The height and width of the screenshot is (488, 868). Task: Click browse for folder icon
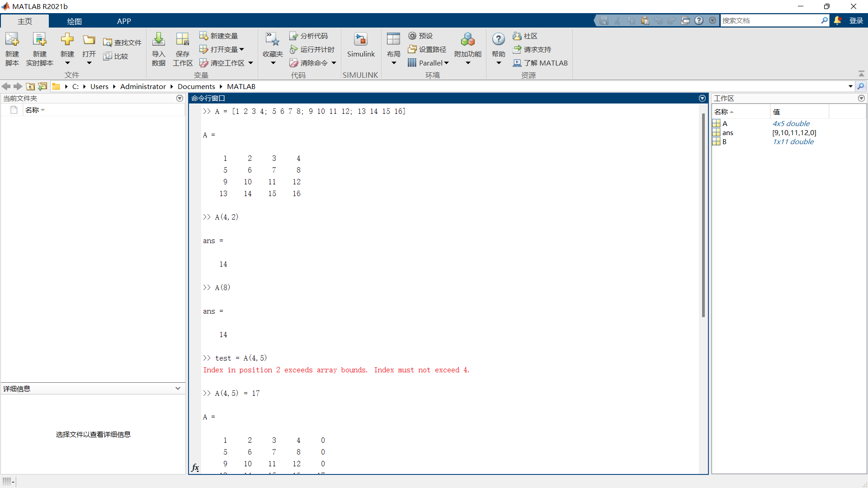42,86
